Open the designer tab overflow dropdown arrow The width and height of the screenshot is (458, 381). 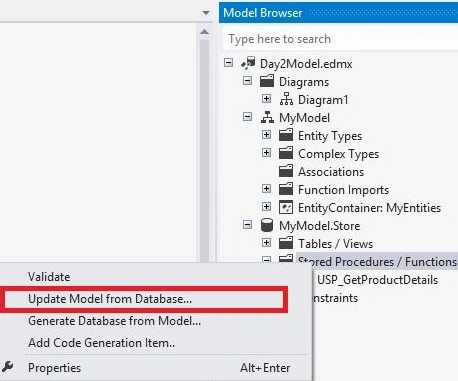click(x=206, y=13)
